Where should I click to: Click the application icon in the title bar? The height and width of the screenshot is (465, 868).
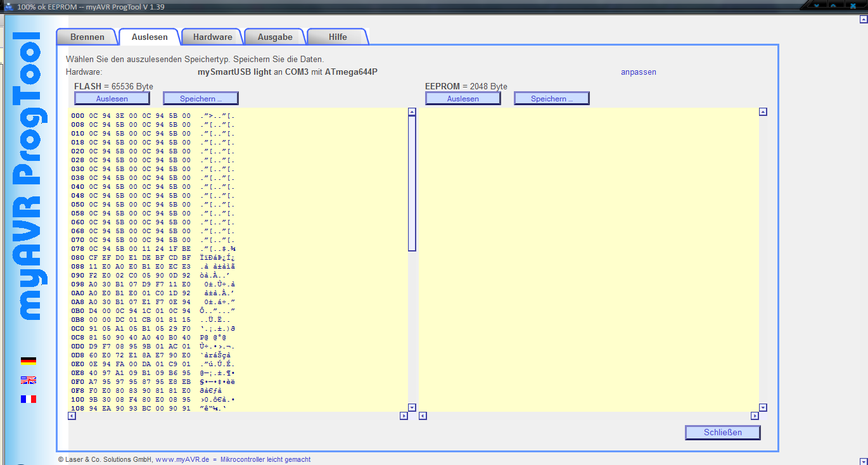(9, 6)
